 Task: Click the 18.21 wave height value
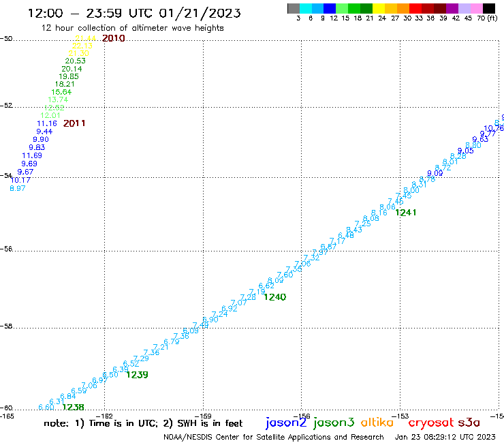coord(65,84)
